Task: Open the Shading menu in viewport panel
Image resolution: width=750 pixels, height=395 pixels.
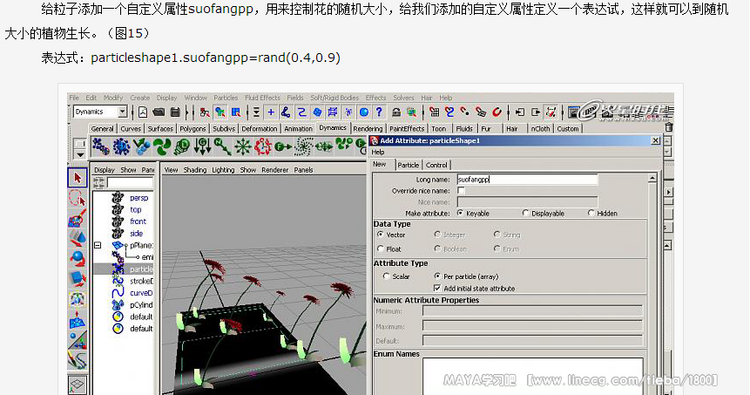Action: coord(195,170)
